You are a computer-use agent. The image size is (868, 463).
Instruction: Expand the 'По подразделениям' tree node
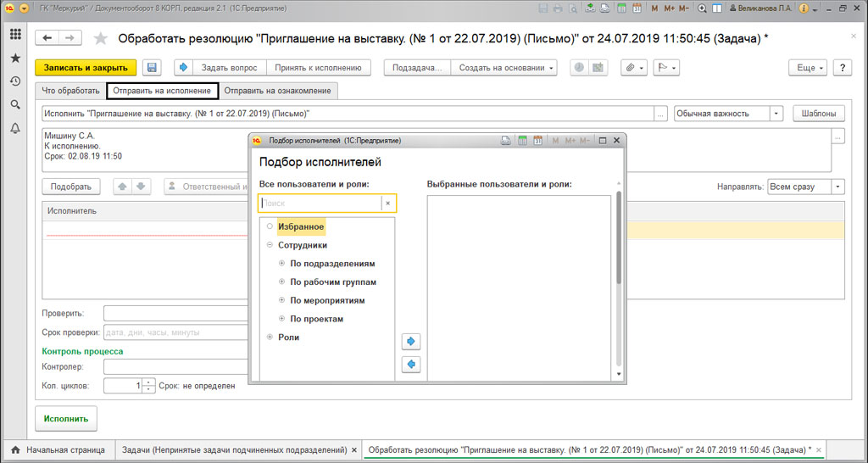282,264
